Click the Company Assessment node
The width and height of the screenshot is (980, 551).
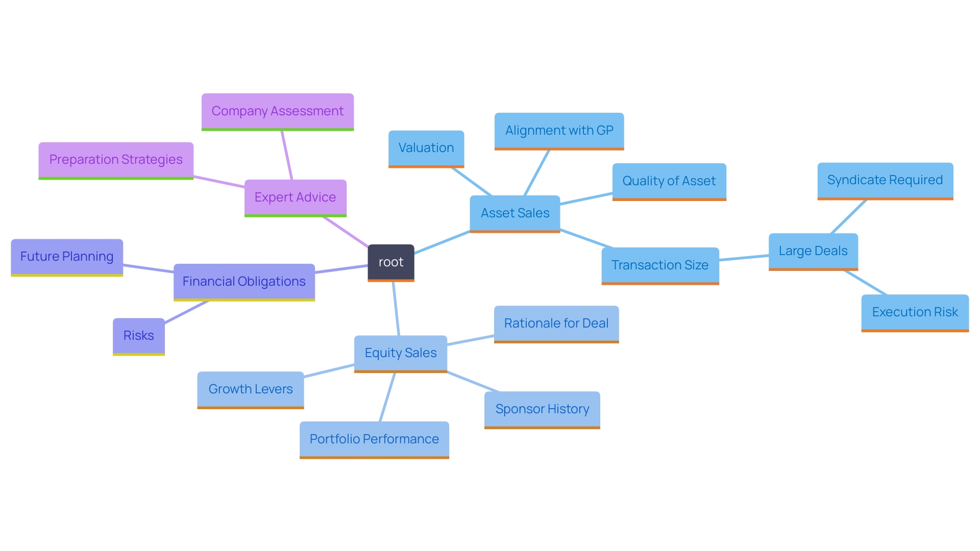[x=277, y=113]
